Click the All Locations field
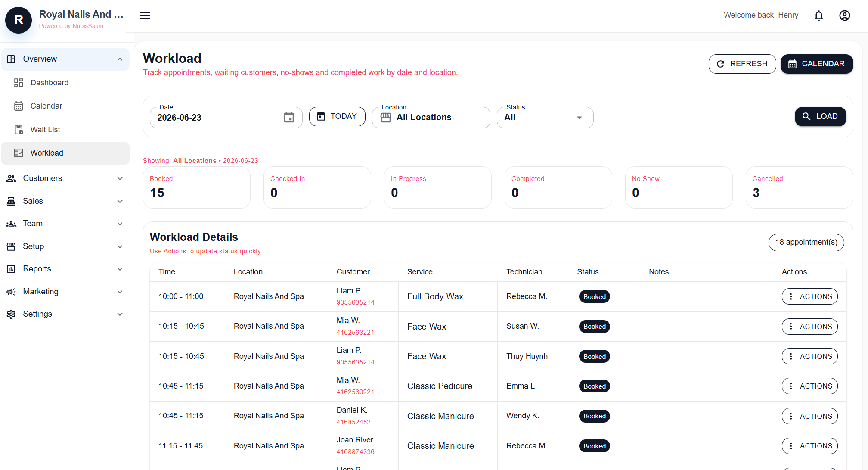868x470 pixels. pyautogui.click(x=431, y=117)
